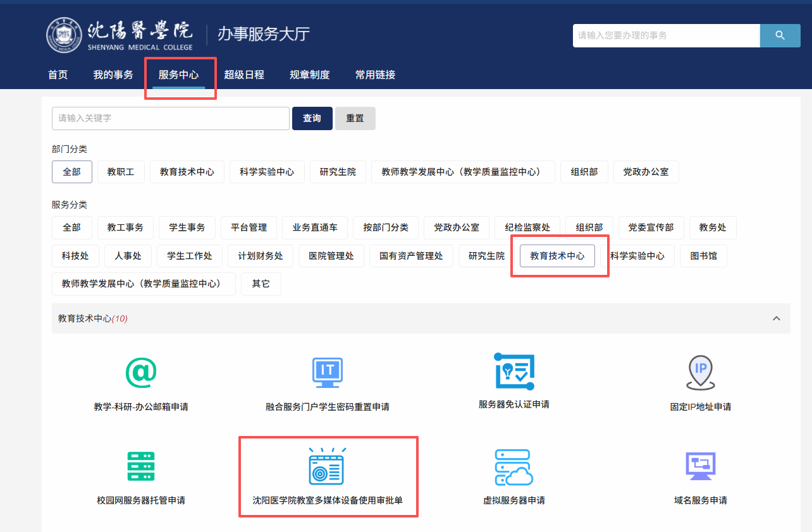Switch to the 服务中心 tab
The height and width of the screenshot is (532, 812).
tap(178, 75)
